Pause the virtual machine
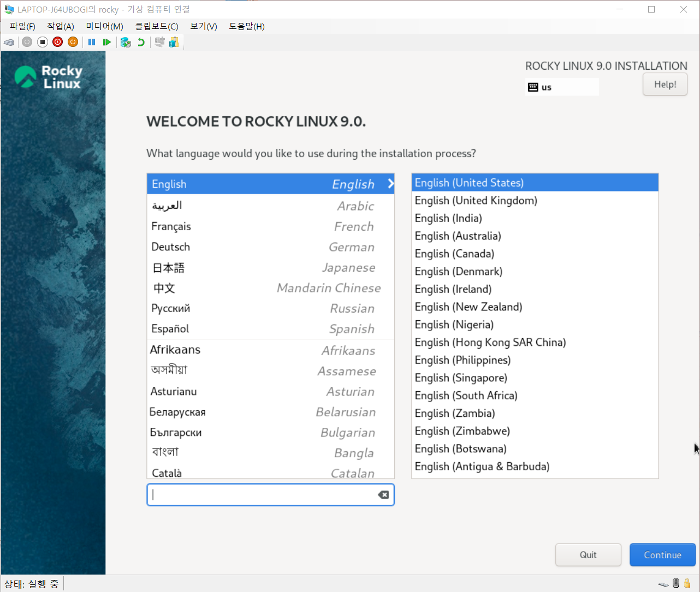Viewport: 700px width, 592px height. (92, 42)
